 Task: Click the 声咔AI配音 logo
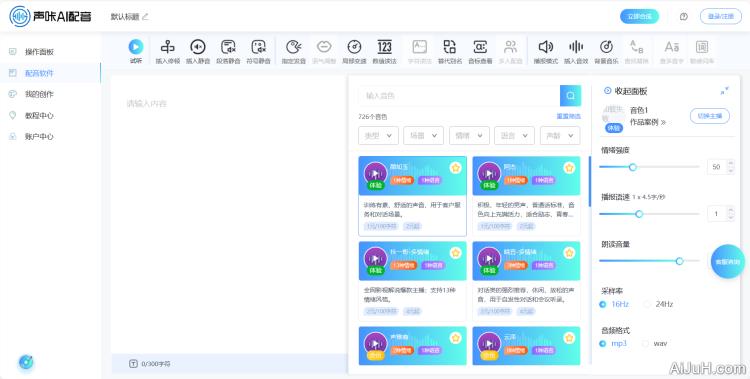click(x=50, y=16)
